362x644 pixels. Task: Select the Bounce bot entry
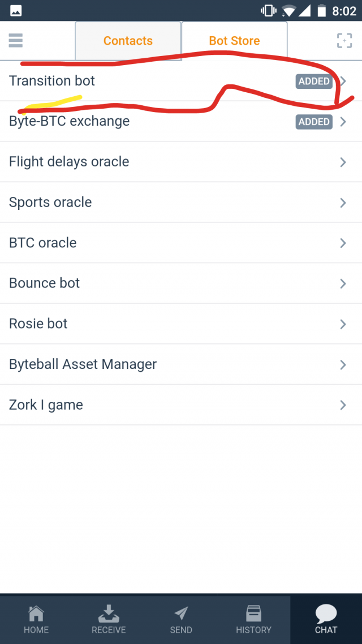(45, 283)
